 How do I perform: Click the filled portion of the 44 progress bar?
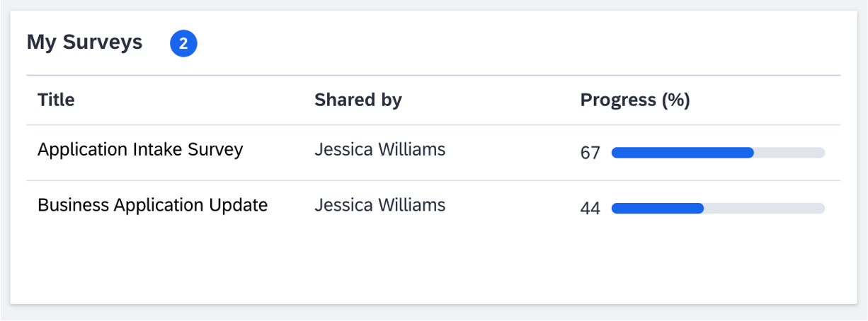coord(658,208)
